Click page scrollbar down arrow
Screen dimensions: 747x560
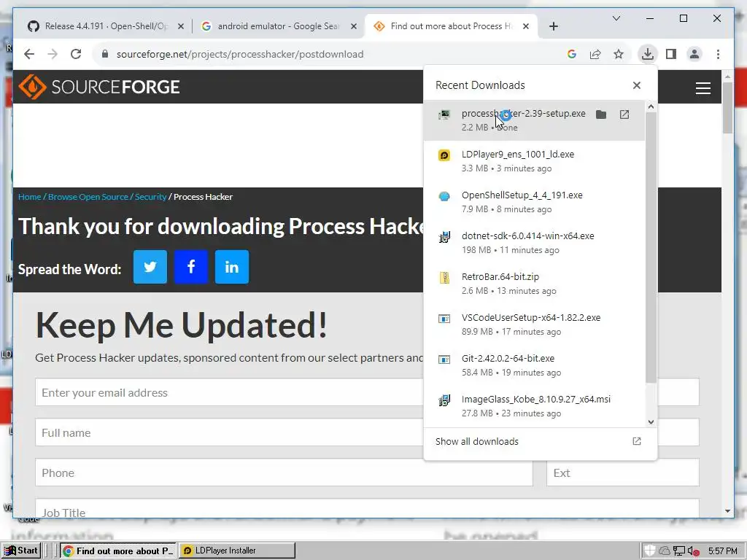[x=727, y=511]
